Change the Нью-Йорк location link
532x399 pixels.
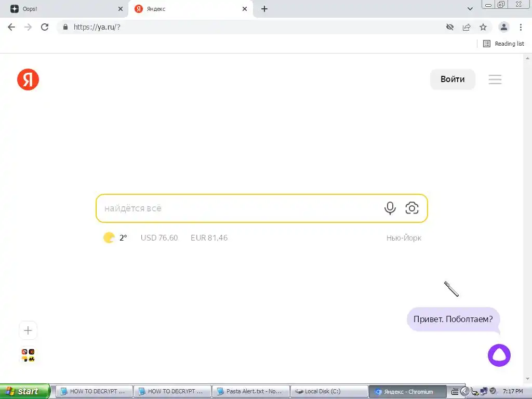point(404,238)
